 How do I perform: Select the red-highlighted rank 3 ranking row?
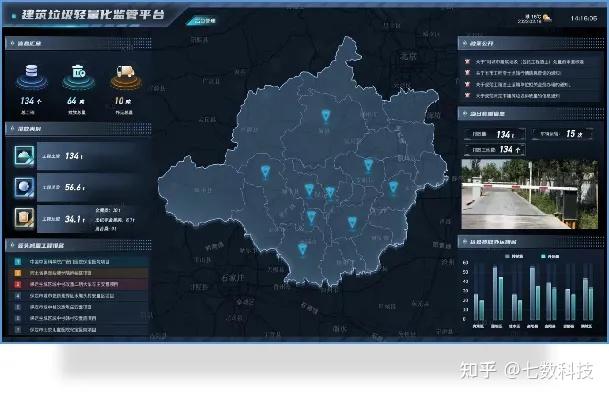(78, 284)
